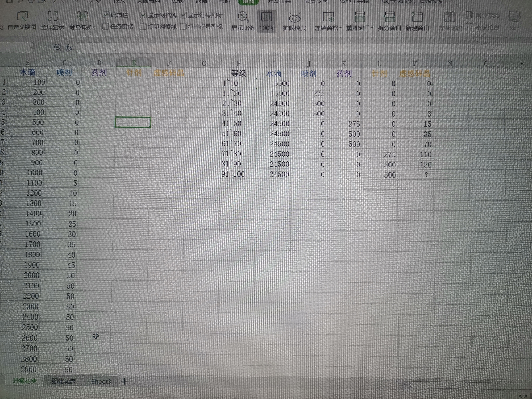Expand the 冻结窗格 dropdown

point(341,28)
